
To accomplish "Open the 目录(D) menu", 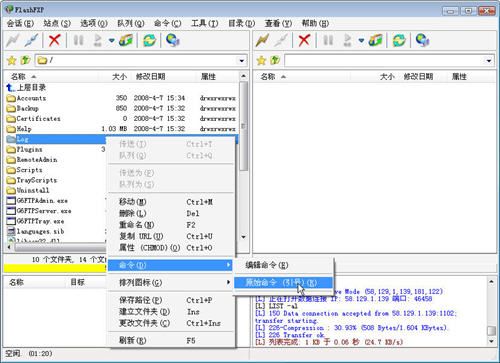I will click(x=241, y=23).
